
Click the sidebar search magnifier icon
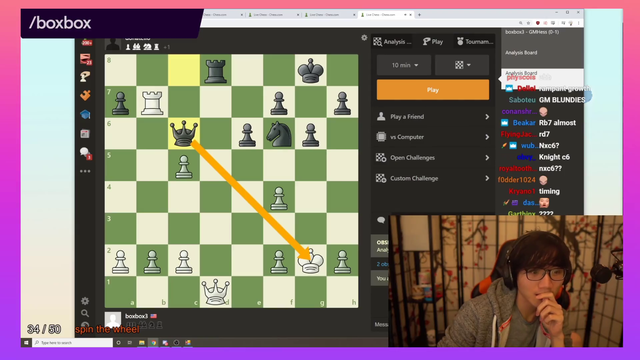point(85,313)
